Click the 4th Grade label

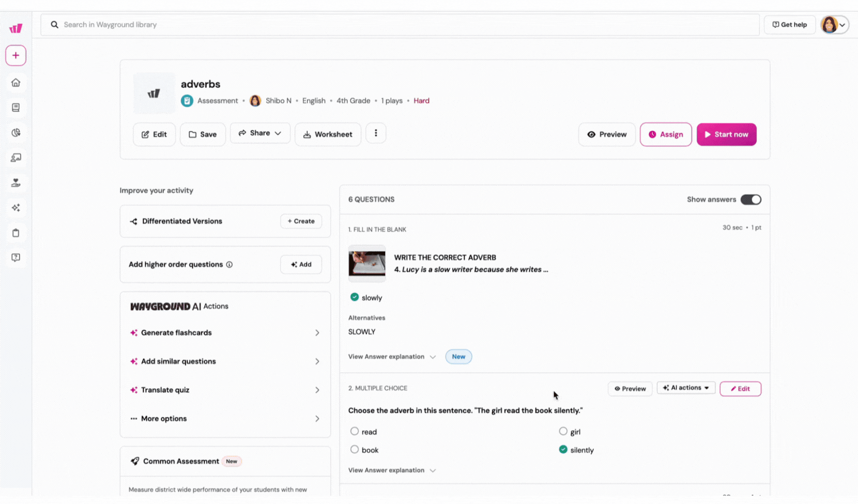[x=354, y=101]
